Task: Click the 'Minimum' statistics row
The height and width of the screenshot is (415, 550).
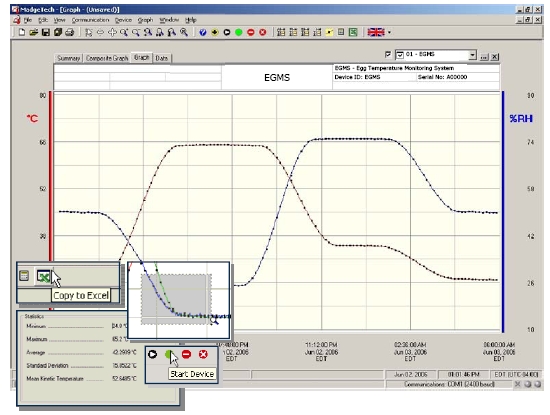Action: tap(76, 326)
